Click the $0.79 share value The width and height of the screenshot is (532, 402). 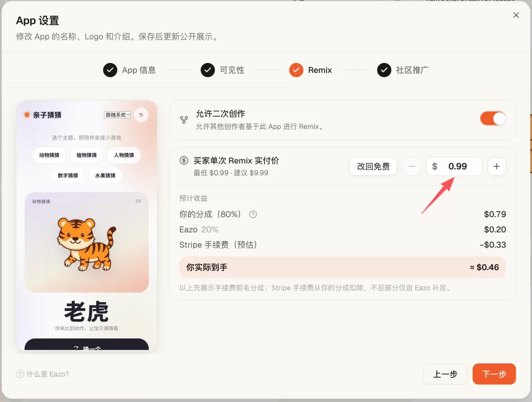coord(495,214)
